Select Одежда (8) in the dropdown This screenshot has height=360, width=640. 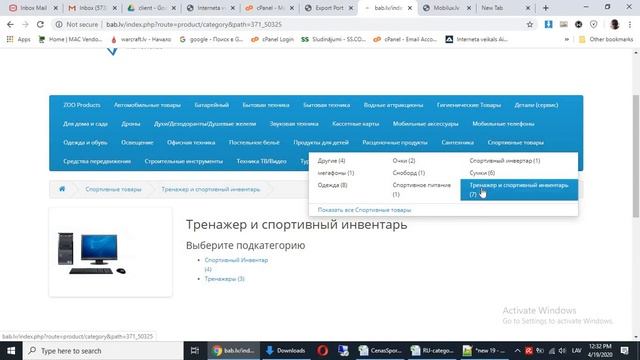[x=332, y=185]
